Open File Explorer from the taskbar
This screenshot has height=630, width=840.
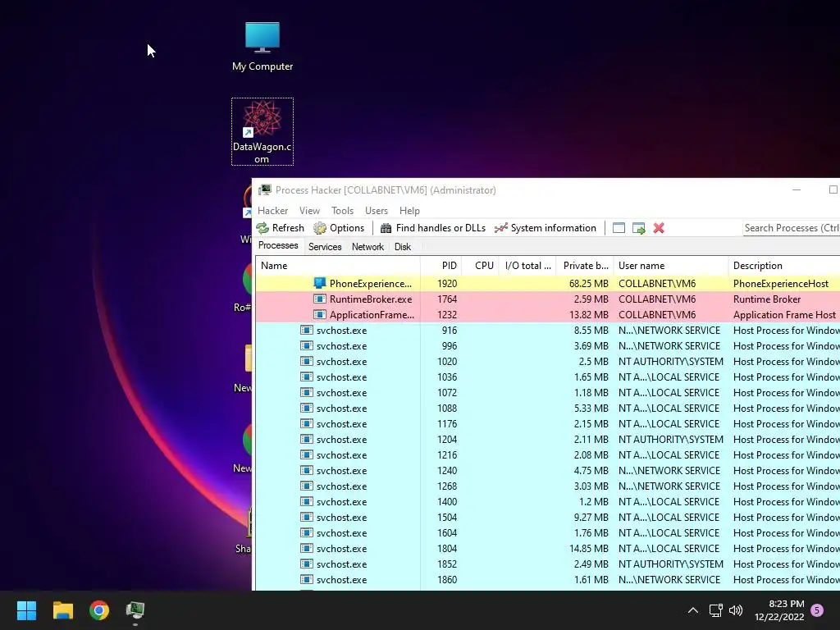(62, 610)
